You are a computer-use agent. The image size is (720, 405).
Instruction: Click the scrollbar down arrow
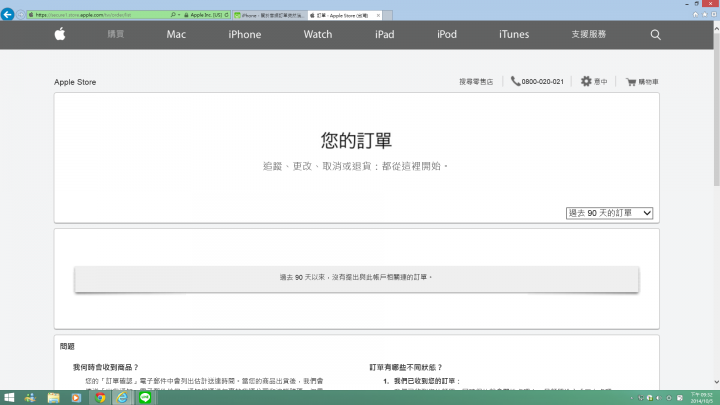click(716, 382)
